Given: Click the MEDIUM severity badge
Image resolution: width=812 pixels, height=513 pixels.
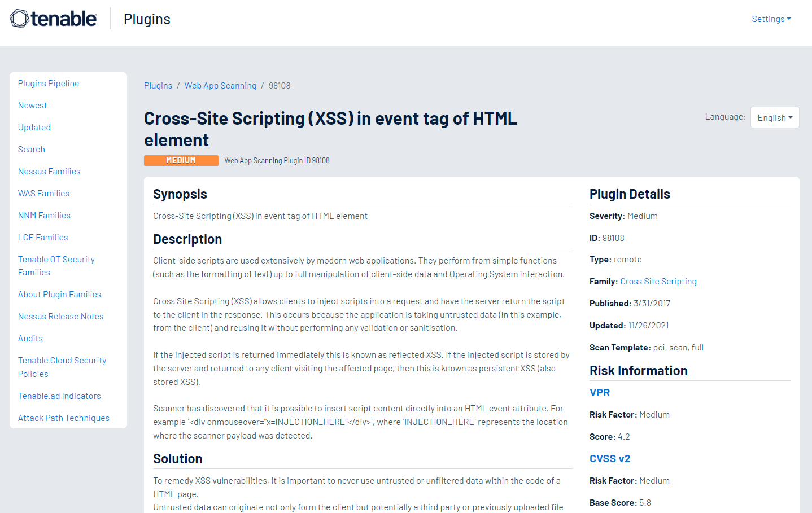Looking at the screenshot, I should [181, 161].
